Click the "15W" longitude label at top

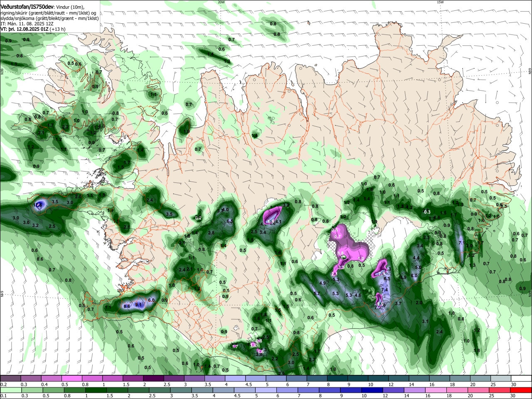[x=440, y=2]
